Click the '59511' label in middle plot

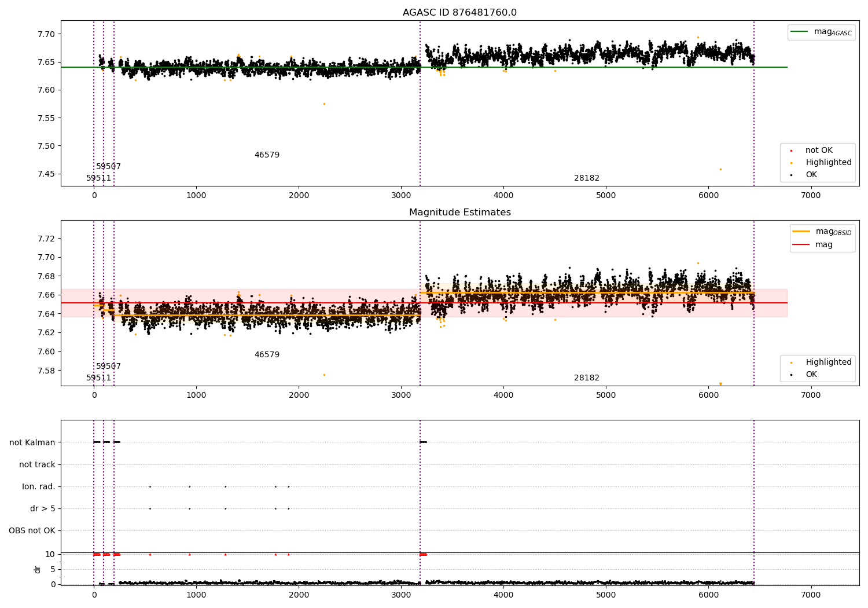98,378
